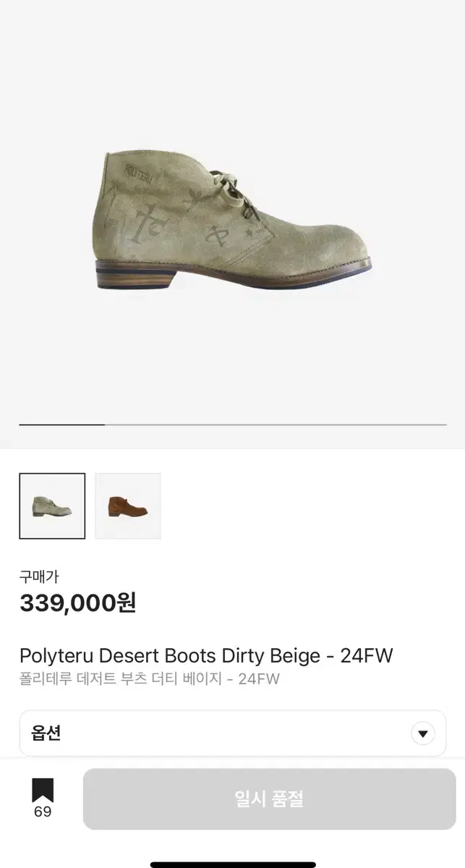The image size is (465, 868).
Task: Open the 옵션 option selector field
Action: [x=233, y=733]
